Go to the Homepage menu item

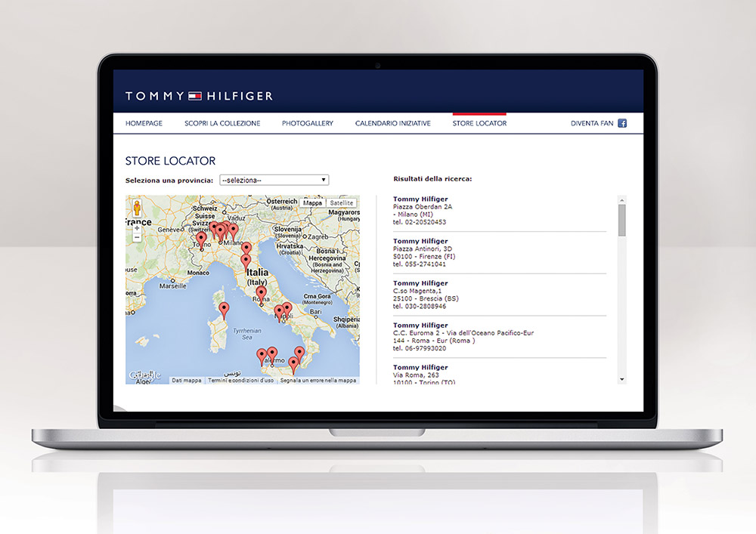pos(144,123)
